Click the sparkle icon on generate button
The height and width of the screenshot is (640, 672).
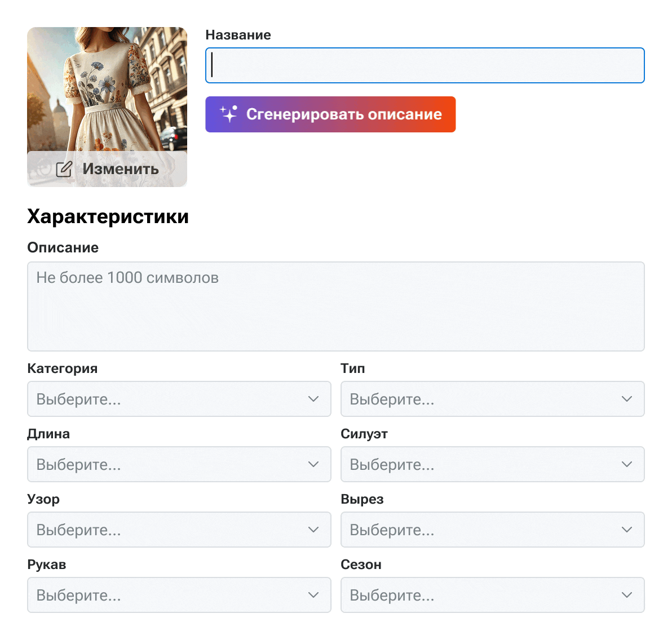(x=228, y=114)
